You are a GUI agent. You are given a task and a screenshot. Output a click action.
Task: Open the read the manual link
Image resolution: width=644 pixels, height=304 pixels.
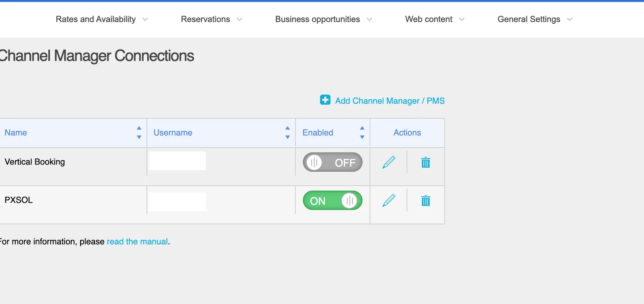137,241
